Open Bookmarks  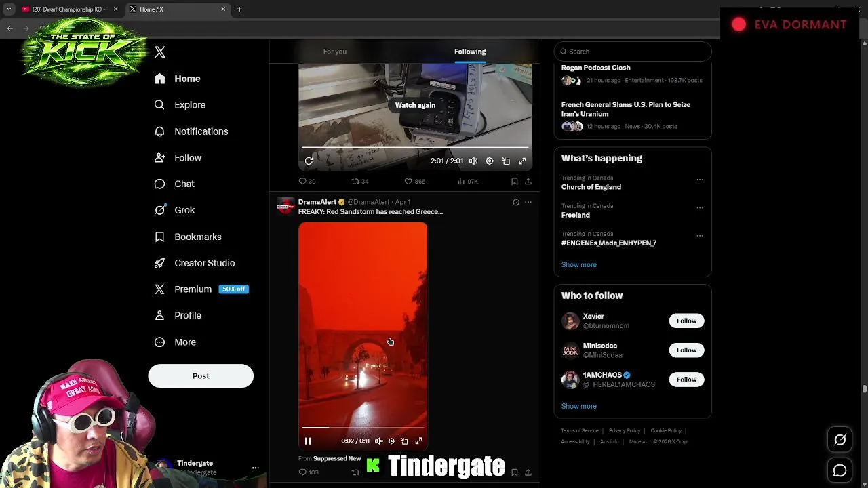coord(188,237)
